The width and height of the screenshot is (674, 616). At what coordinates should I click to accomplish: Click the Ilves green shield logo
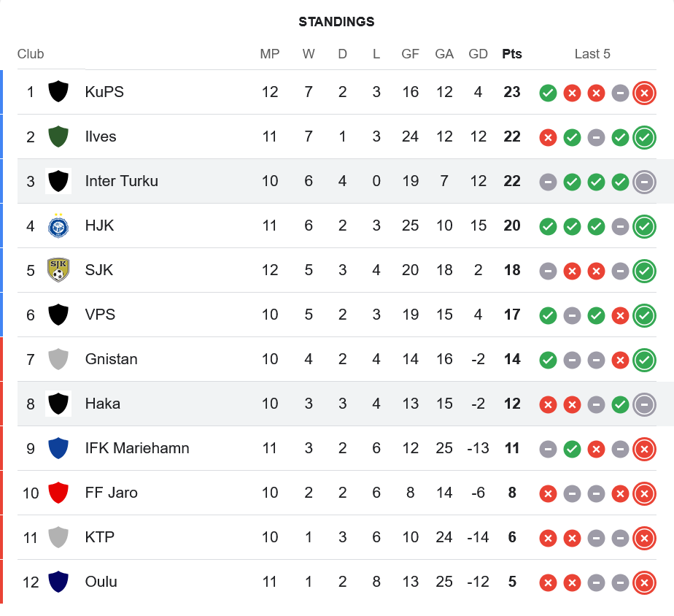click(58, 136)
